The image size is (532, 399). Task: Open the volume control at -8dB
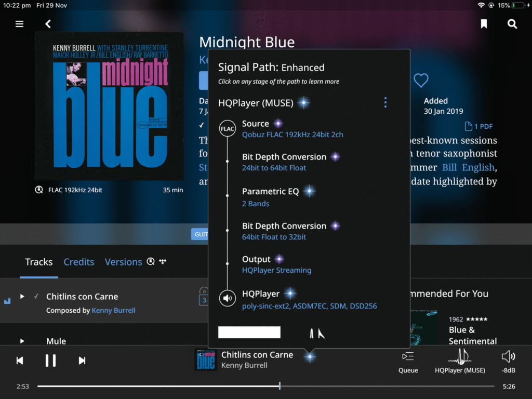508,362
